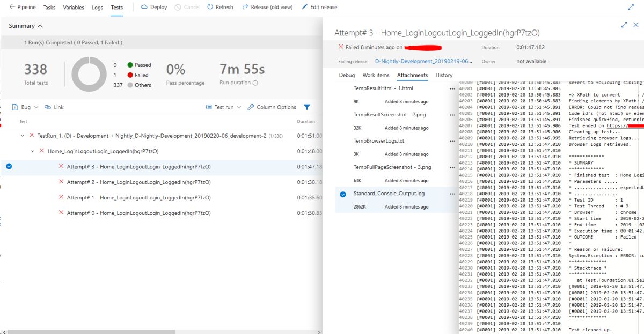Viewport: 644px width, 334px height.
Task: Toggle selection check on Attempt# 3 row
Action: [x=9, y=166]
